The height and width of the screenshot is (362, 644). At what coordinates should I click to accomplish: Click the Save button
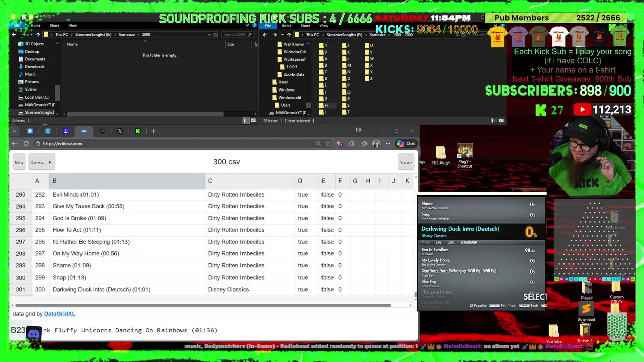(x=406, y=162)
